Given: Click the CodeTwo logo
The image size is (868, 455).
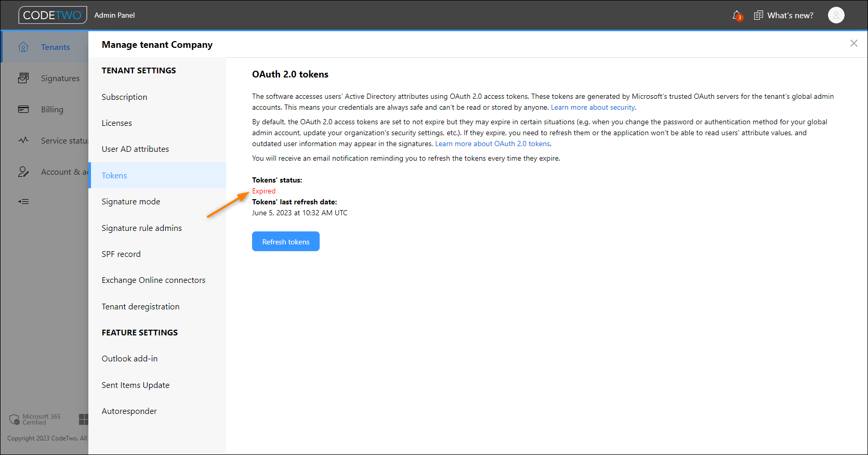Looking at the screenshot, I should click(52, 15).
